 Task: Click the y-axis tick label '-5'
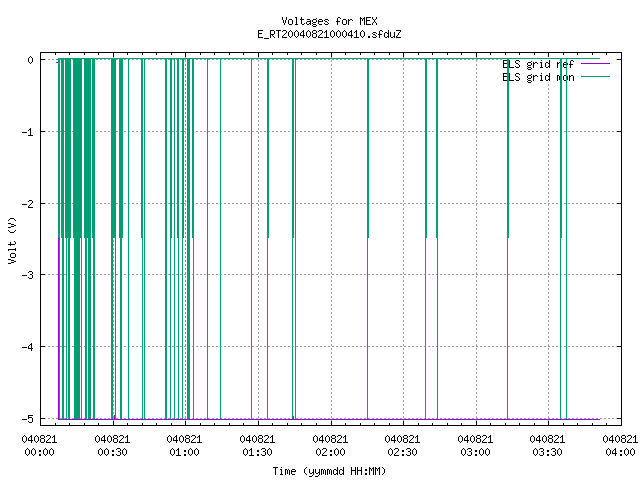[28, 419]
